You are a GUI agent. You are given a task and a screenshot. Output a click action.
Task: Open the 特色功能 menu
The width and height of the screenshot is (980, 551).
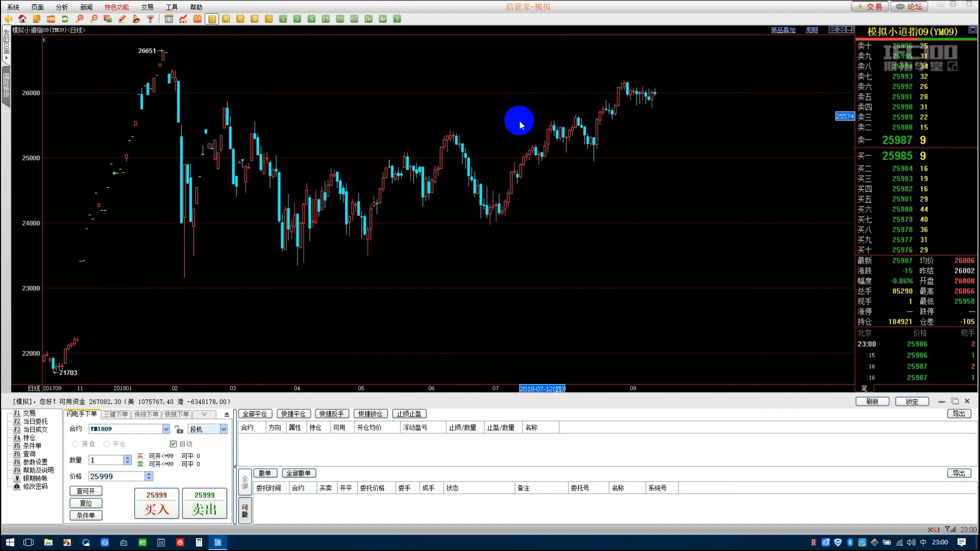click(x=117, y=7)
